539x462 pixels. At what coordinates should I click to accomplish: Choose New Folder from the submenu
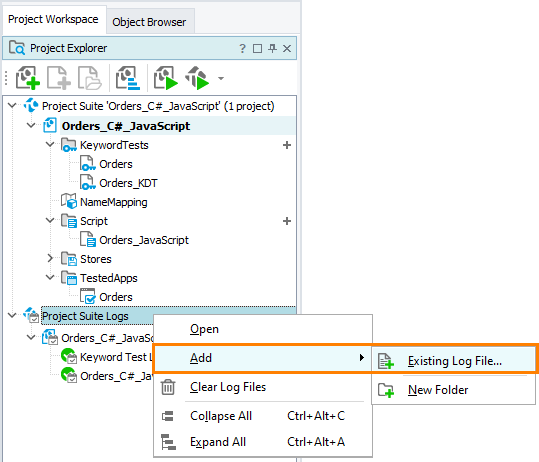454,390
